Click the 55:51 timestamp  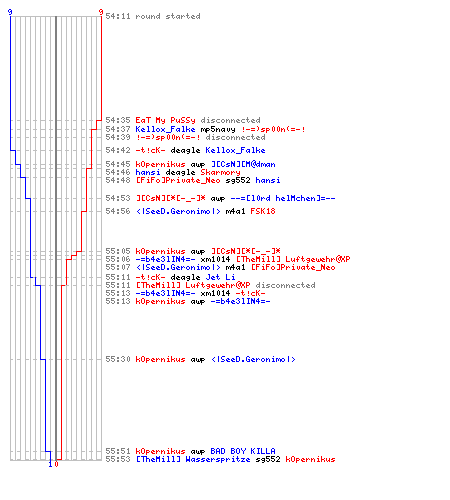coord(118,451)
